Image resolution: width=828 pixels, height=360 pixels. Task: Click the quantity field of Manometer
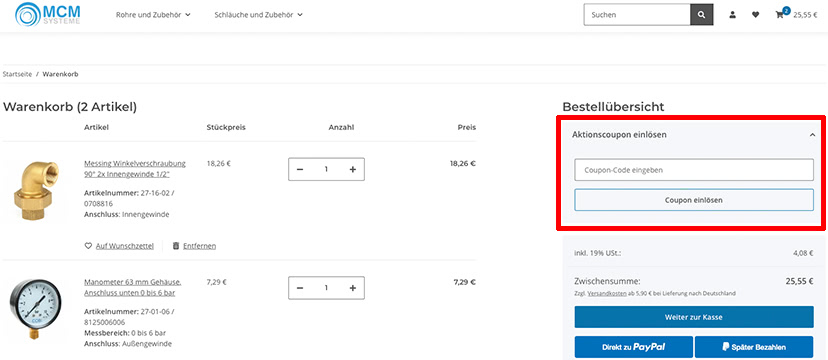coord(326,288)
